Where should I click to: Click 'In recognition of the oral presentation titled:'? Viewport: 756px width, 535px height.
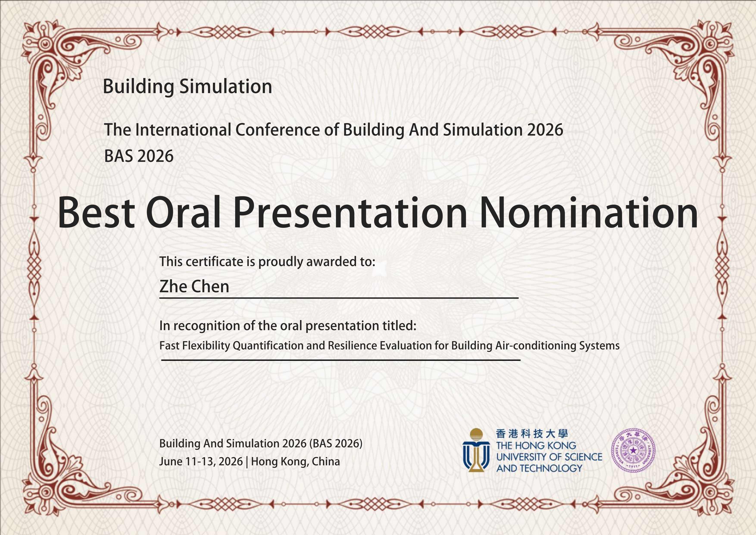[x=288, y=326]
